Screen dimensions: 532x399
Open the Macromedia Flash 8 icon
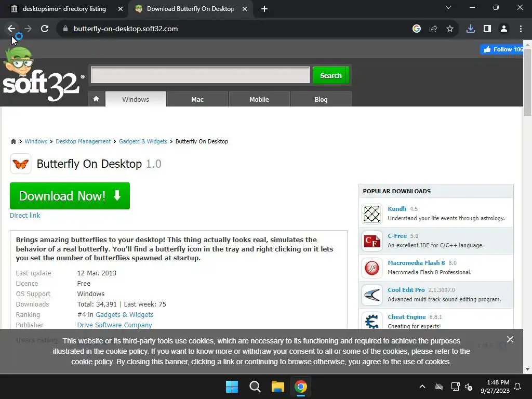click(372, 268)
